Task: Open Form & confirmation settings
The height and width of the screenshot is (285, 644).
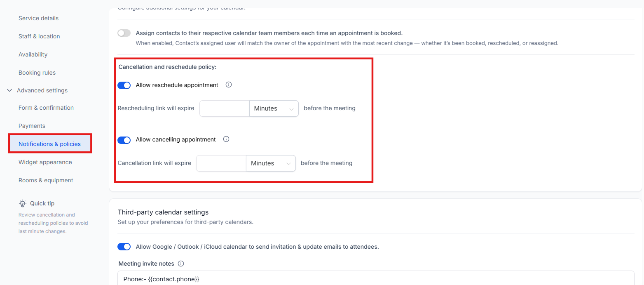Action: (46, 108)
